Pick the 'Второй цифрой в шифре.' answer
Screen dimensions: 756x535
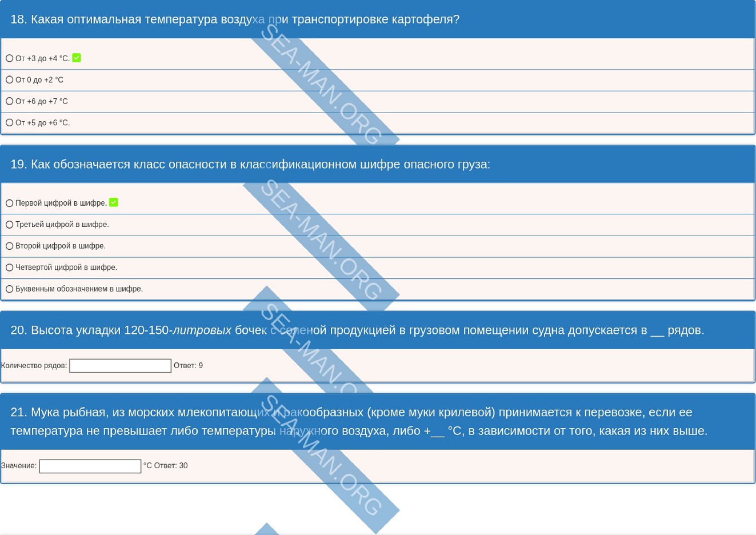pos(9,246)
